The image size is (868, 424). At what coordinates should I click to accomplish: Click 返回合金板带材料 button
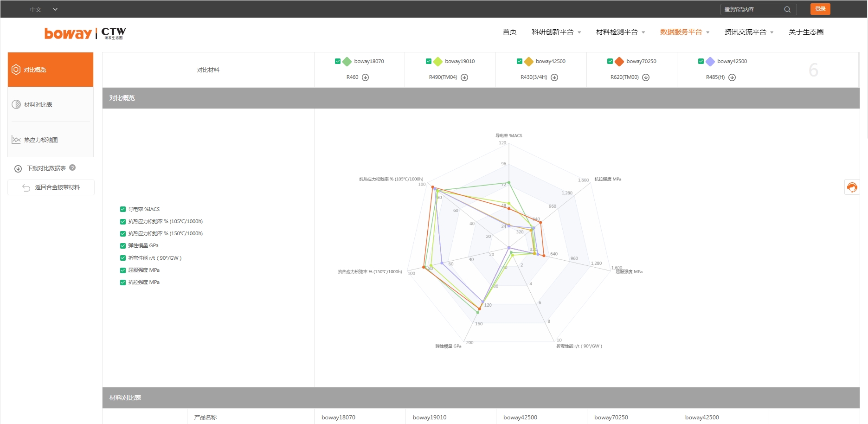[x=51, y=187]
